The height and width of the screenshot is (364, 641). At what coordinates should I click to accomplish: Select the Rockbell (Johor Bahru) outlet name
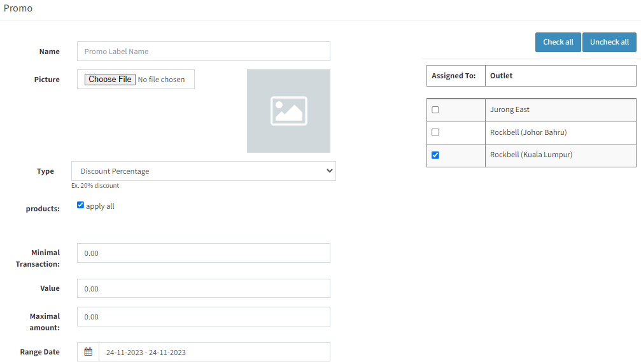point(528,132)
